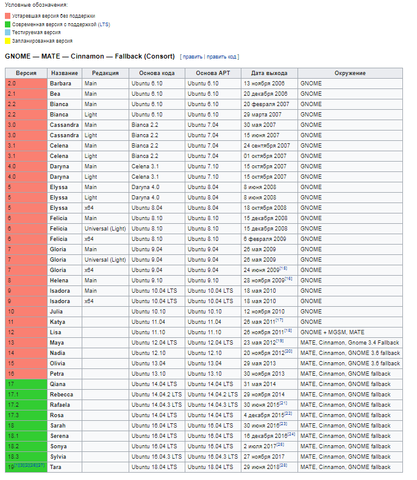Screen dimensions: 417x480
Task: Click the red version cell "2.1"
Action: [26, 94]
